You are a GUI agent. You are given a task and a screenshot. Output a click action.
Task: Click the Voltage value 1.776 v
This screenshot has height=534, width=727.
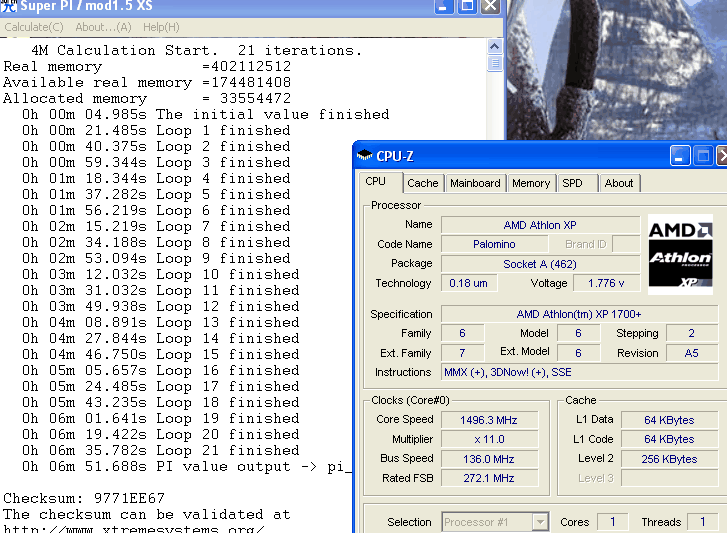tap(606, 283)
